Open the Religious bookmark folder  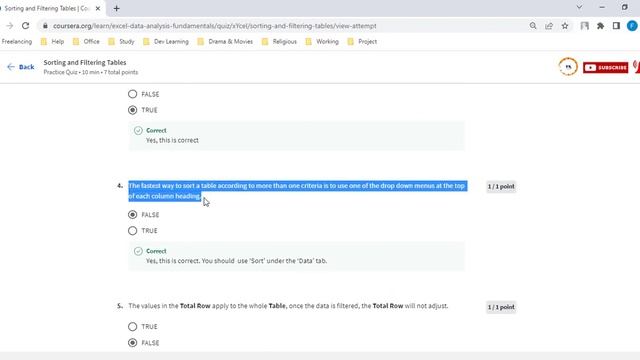[280, 42]
